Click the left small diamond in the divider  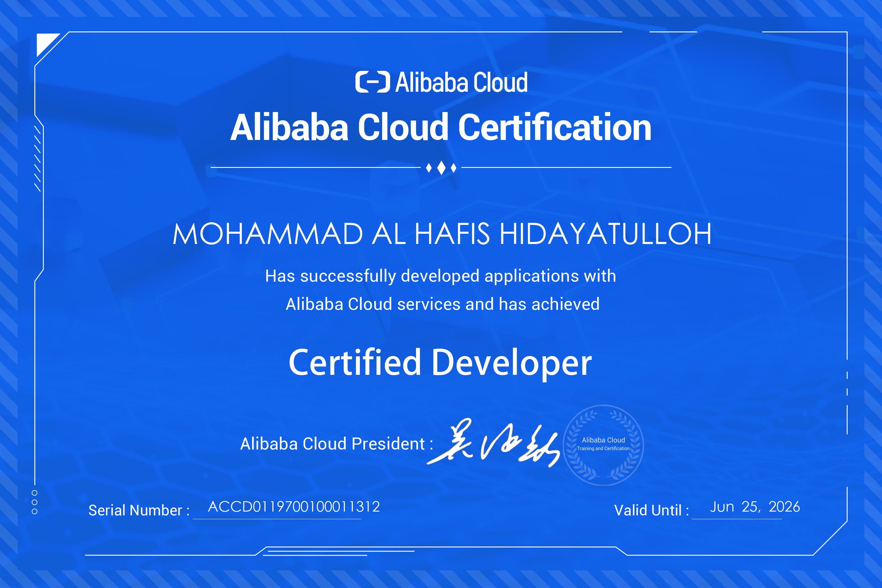[x=429, y=168]
